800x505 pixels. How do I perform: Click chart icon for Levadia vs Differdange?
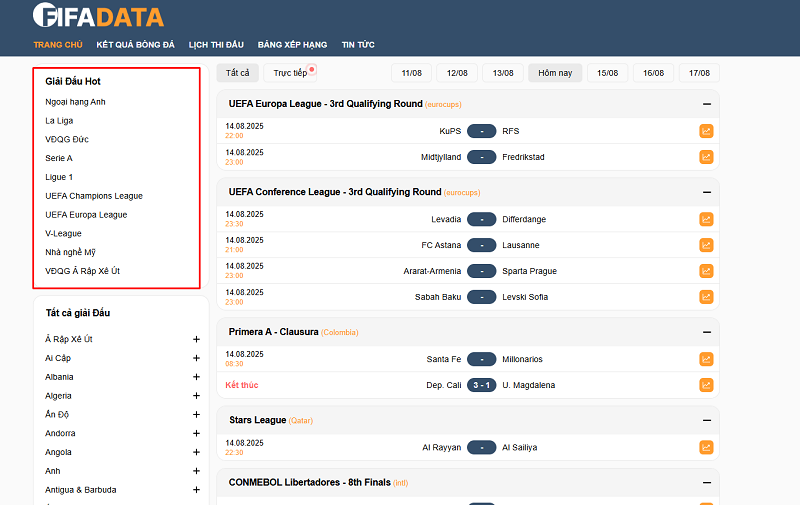click(x=706, y=219)
